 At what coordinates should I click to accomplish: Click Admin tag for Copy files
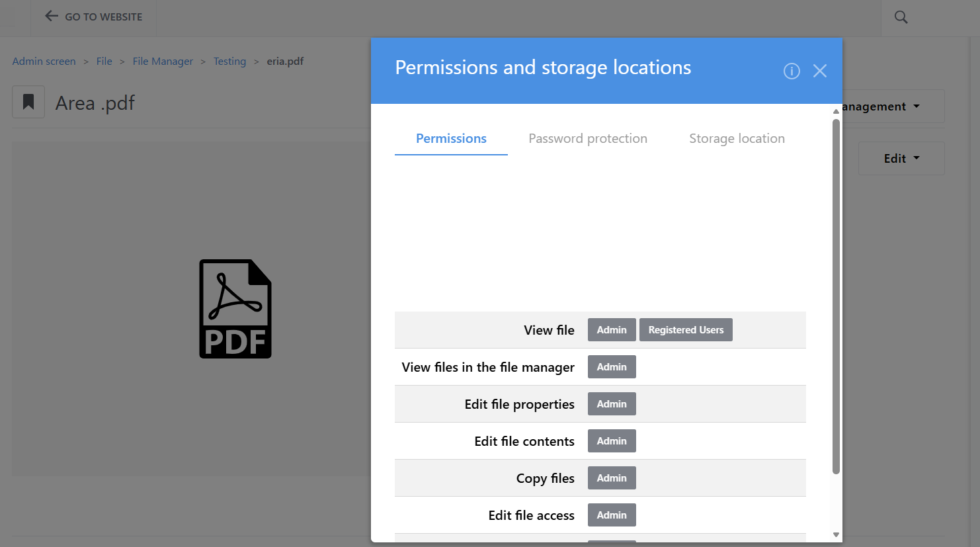612,478
